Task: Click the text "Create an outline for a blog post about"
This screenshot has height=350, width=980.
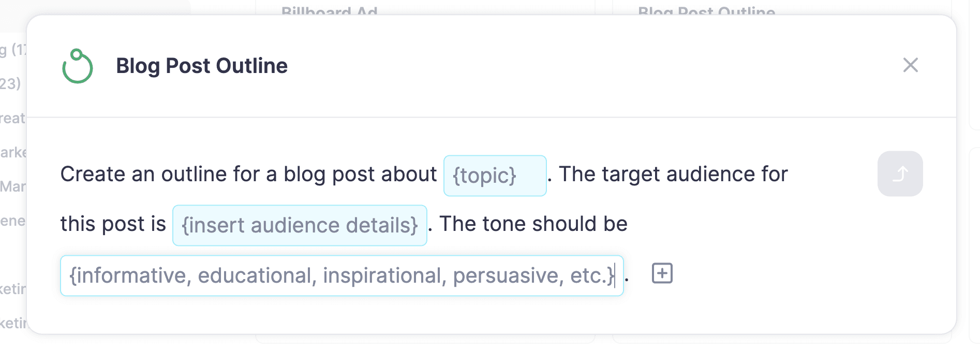Action: [248, 174]
